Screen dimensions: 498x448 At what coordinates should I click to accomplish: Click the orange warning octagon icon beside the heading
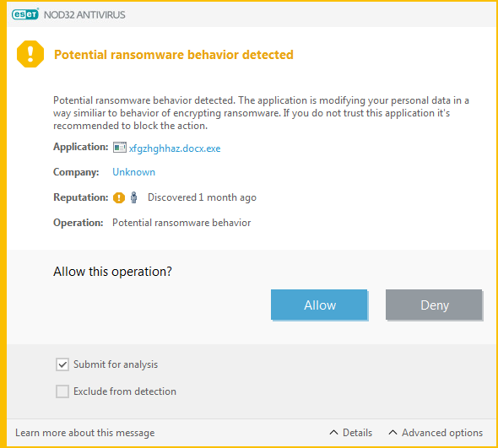(30, 54)
